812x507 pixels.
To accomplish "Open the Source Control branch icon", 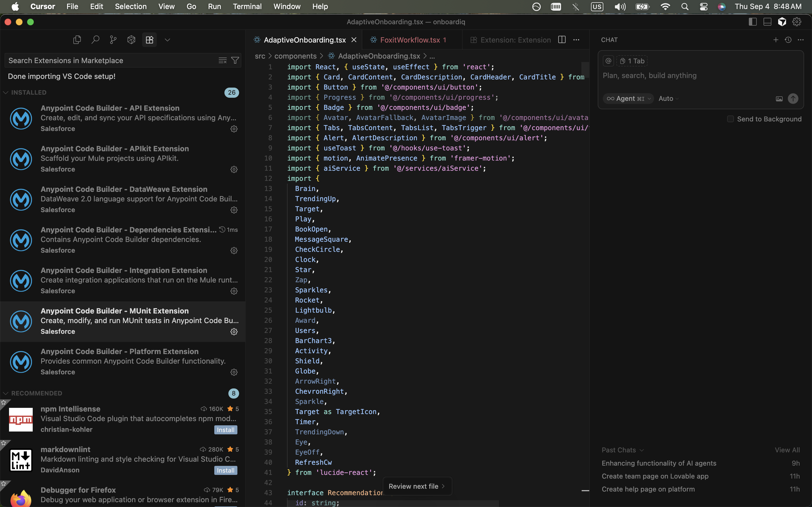I will (113, 40).
